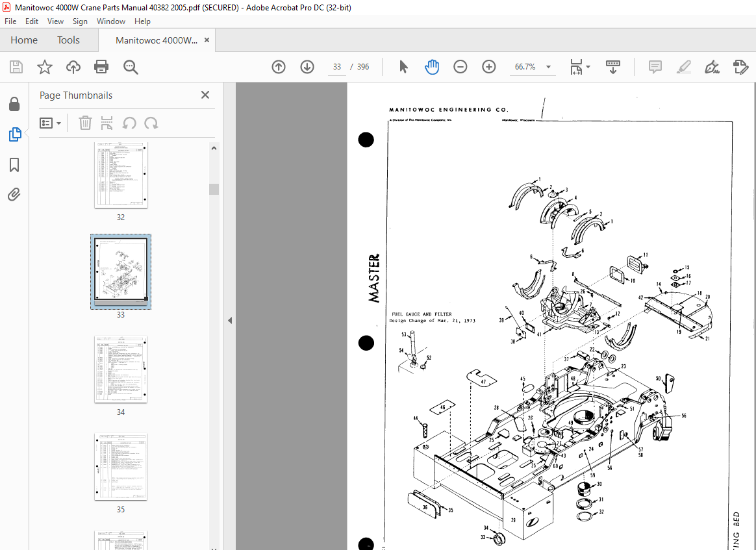
Task: Rotate page clockwise
Action: 151,123
